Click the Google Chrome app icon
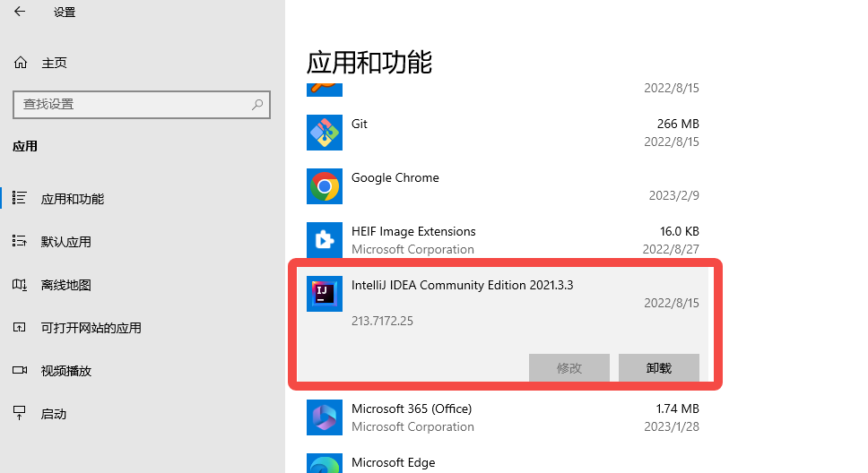Screen dimensions: 868x473 tap(325, 186)
